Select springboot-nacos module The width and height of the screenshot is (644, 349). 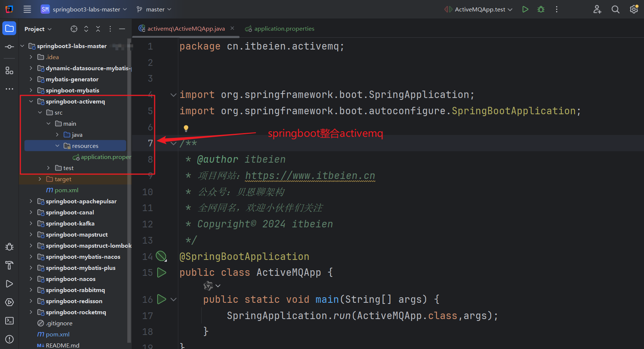pyautogui.click(x=67, y=279)
